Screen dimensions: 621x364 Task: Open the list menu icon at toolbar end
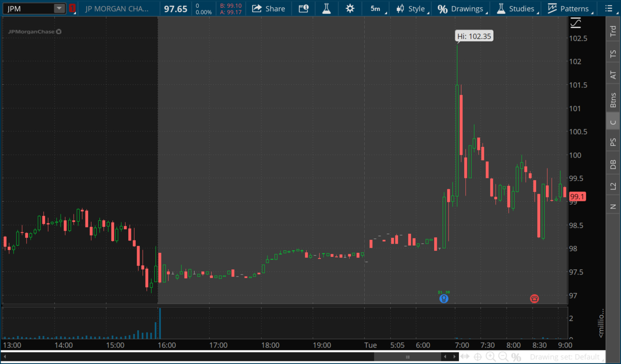608,8
